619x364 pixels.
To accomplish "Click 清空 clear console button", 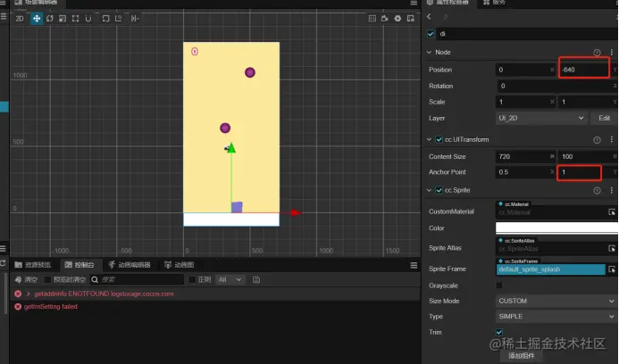I will pos(26,279).
